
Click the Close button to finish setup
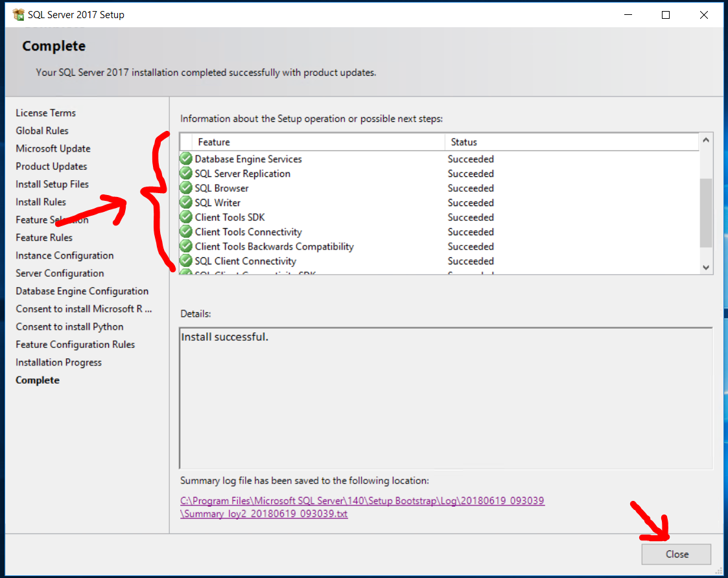coord(676,554)
